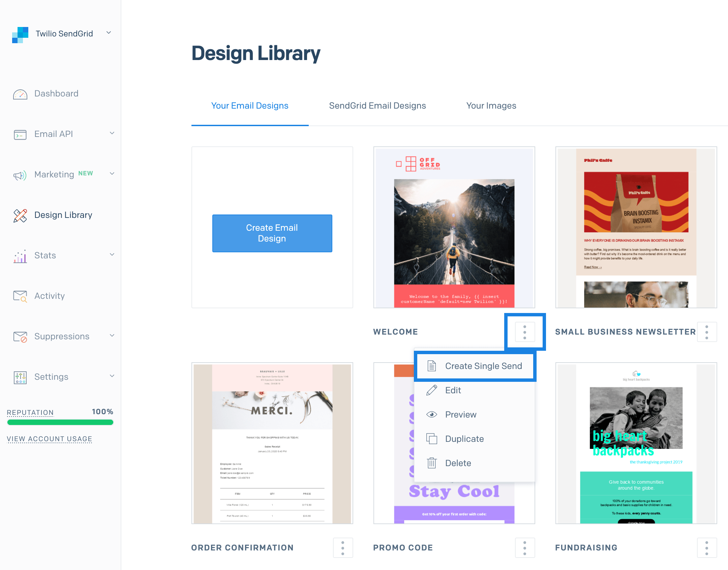Click the Create Email Design button
Screen dimensions: 728x570
[x=272, y=233]
